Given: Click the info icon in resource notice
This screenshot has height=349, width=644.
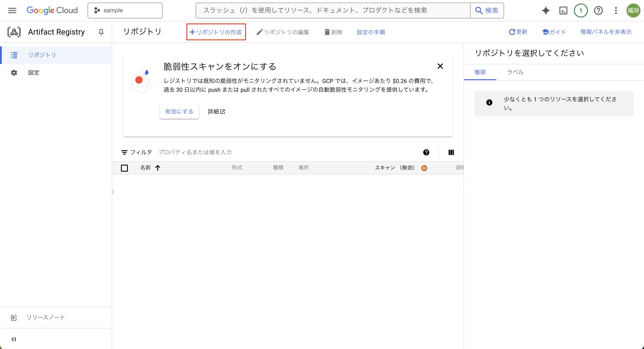Looking at the screenshot, I should 489,102.
